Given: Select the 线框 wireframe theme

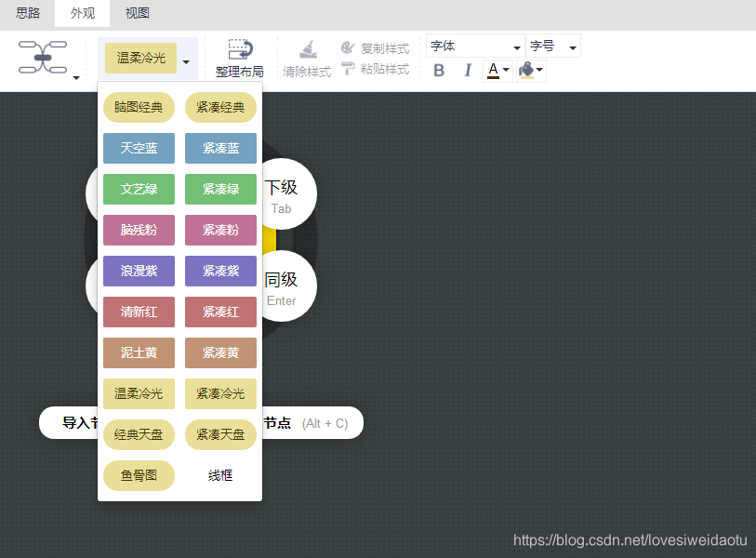Looking at the screenshot, I should 220,476.
